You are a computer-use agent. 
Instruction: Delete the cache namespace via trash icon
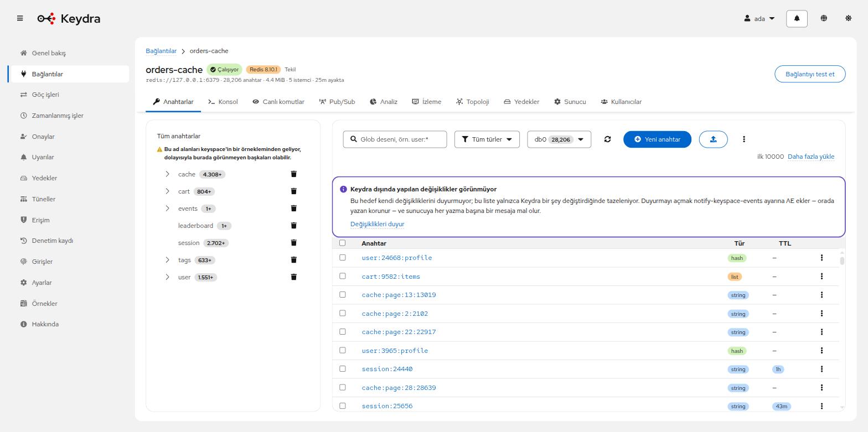pos(294,174)
